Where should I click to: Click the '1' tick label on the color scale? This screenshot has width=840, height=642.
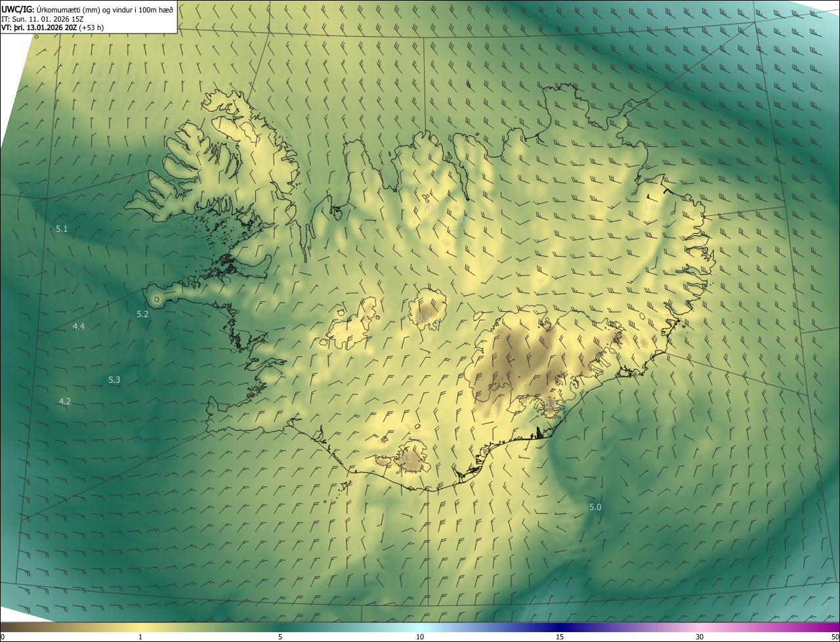click(140, 637)
